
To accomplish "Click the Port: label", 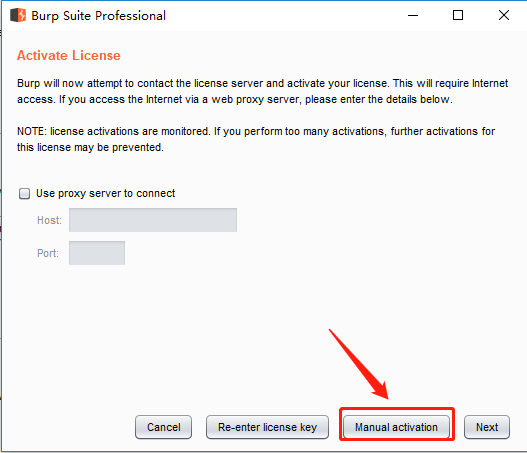I will click(48, 253).
